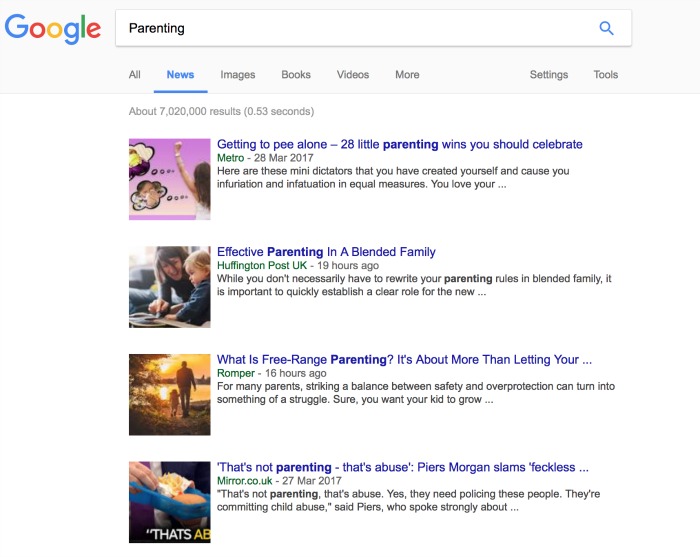Switch to the Videos tab
This screenshot has height=557, width=700.
tap(353, 75)
